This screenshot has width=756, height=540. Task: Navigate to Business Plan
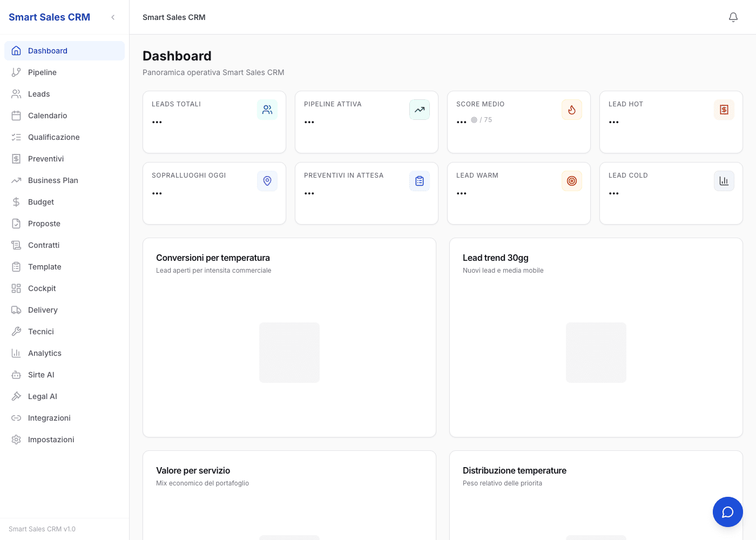click(x=64, y=180)
